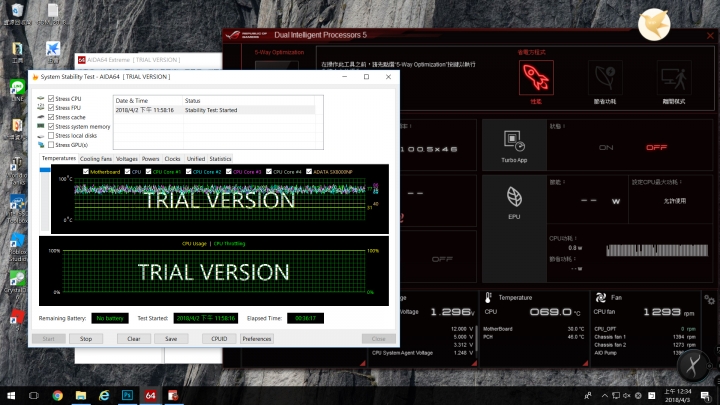
Task: Click the 5-Way Optimization label
Action: coord(279,52)
